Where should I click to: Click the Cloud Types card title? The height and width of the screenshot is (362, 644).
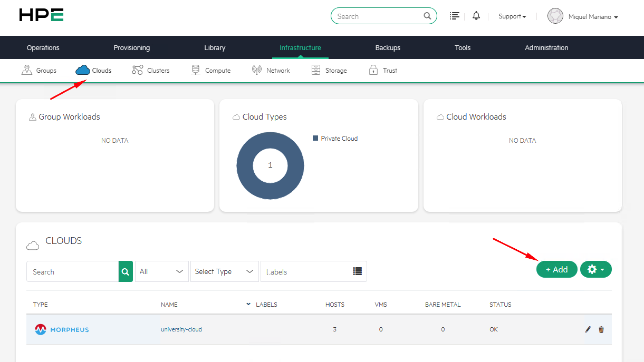265,117
